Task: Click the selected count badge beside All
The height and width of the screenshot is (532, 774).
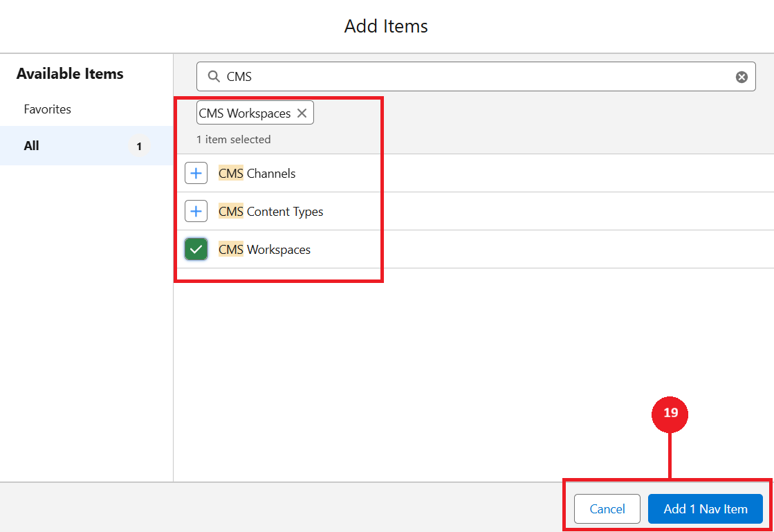Action: [x=139, y=147]
